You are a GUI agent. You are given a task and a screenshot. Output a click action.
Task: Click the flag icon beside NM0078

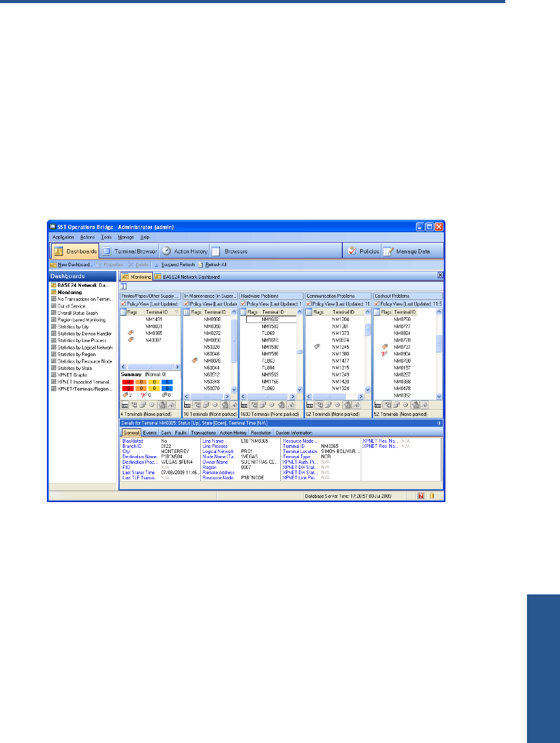click(195, 361)
